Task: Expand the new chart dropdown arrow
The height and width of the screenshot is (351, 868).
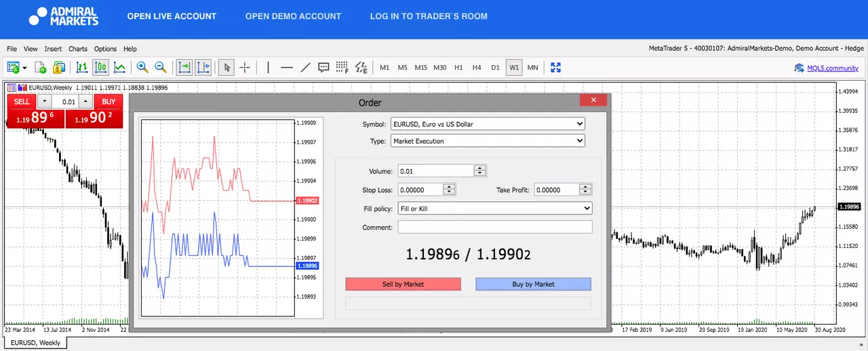Action: pyautogui.click(x=24, y=68)
